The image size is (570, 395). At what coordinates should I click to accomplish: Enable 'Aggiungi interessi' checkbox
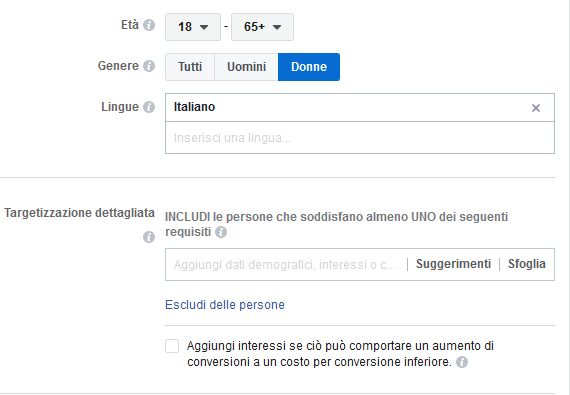click(x=172, y=346)
